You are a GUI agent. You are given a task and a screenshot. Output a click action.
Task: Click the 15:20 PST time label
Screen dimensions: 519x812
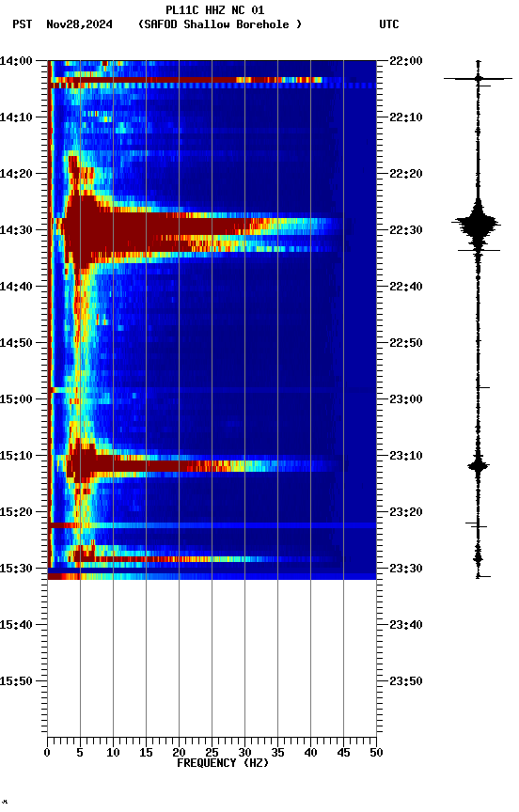[x=16, y=512]
